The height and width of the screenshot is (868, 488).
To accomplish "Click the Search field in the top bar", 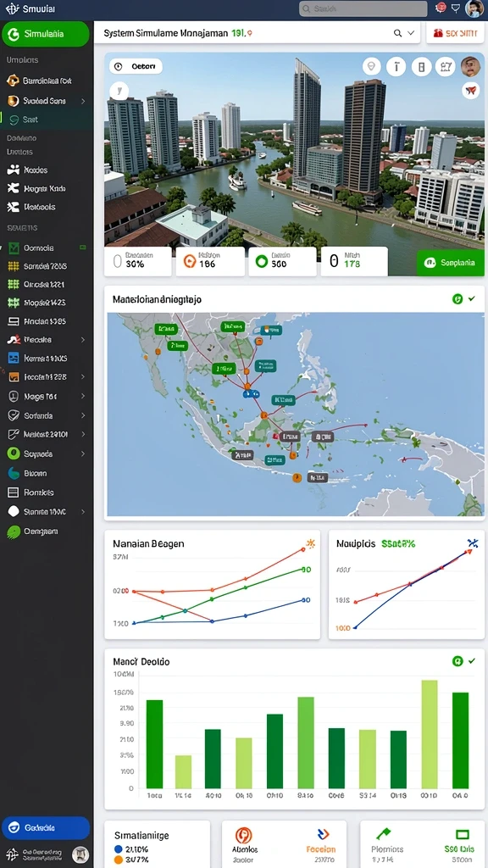I will click(363, 8).
